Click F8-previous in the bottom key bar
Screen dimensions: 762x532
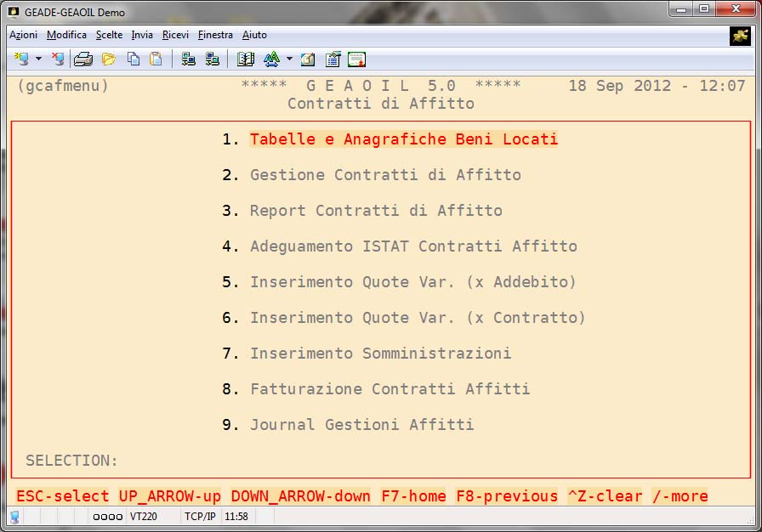tap(507, 496)
